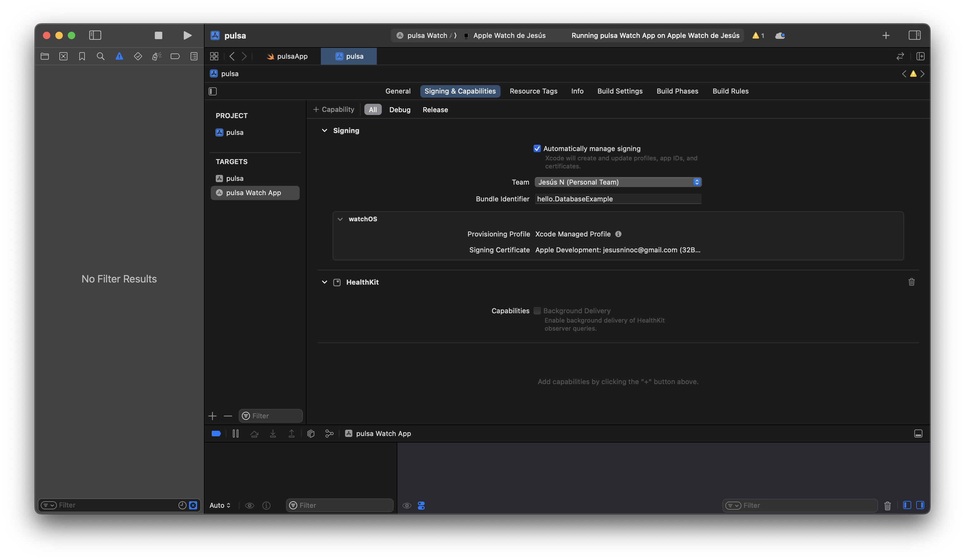Add a new Capability
Viewport: 965px width, 560px height.
tap(334, 109)
